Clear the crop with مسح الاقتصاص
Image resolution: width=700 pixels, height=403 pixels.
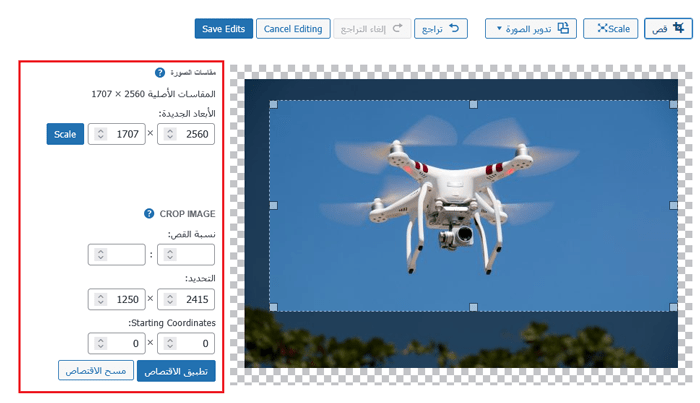click(x=93, y=371)
